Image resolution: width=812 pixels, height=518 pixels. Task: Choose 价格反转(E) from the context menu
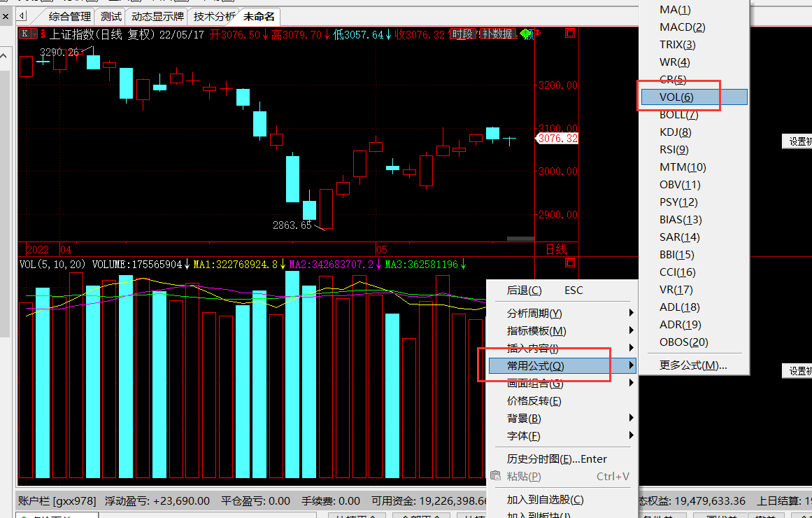coord(562,401)
